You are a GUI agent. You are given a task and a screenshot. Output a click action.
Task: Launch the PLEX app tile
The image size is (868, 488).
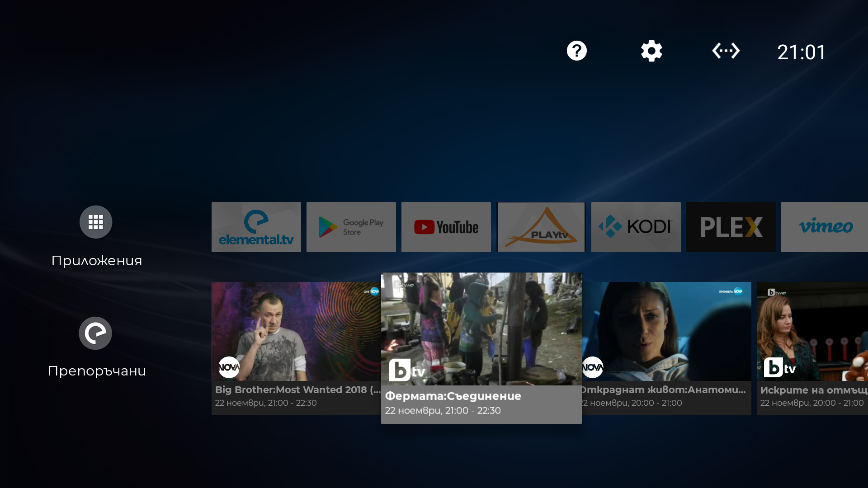731,227
